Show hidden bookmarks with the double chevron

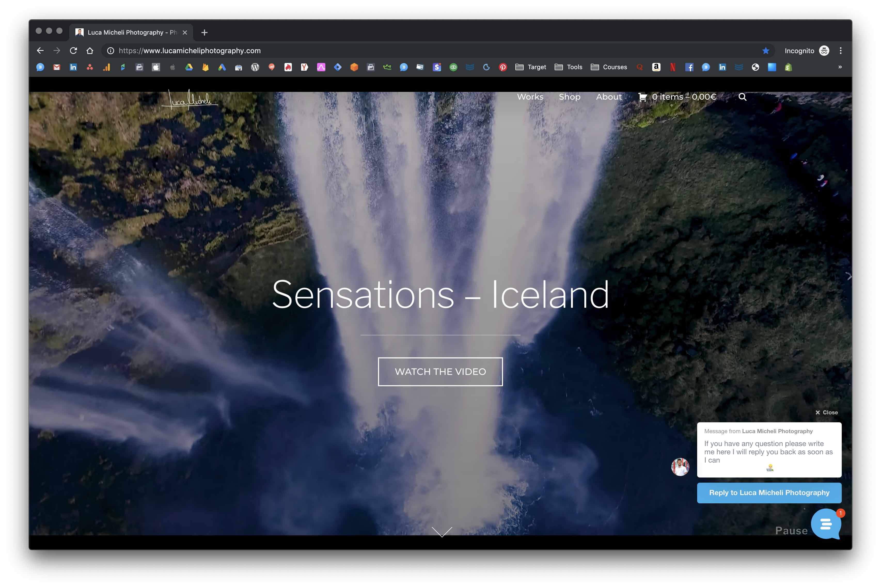(840, 67)
